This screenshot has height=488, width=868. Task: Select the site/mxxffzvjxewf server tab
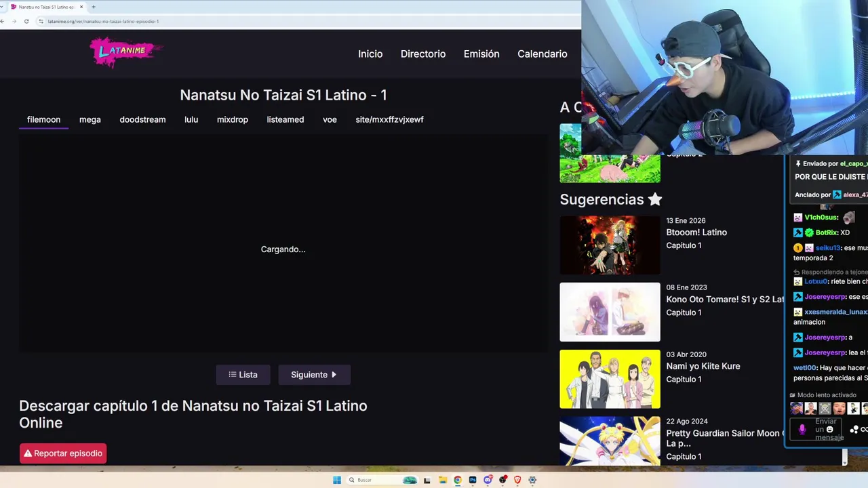click(389, 119)
